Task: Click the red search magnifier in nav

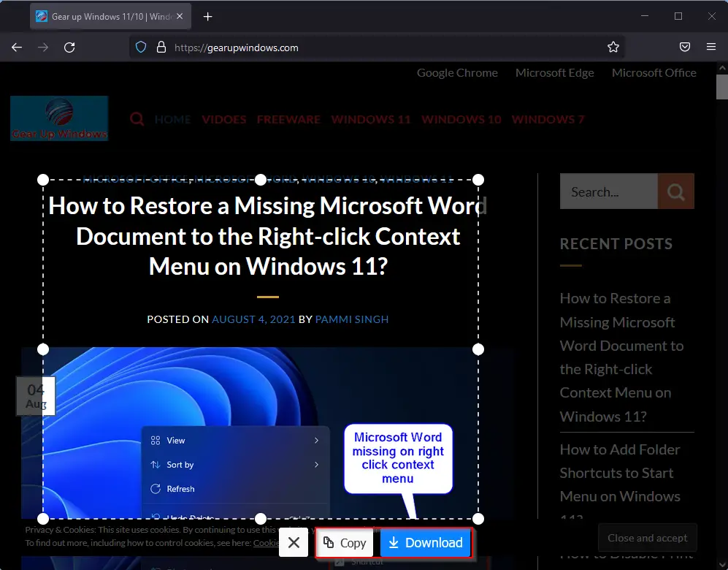Action: click(137, 119)
